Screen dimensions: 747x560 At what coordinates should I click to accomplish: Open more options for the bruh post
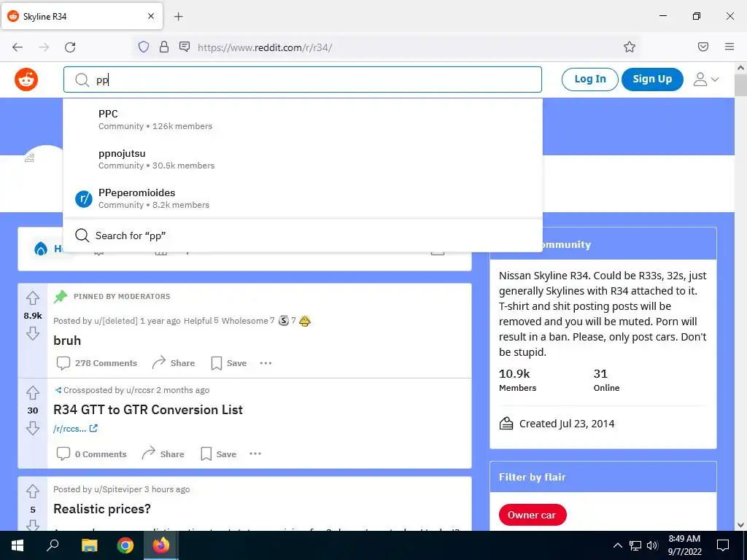(x=266, y=363)
